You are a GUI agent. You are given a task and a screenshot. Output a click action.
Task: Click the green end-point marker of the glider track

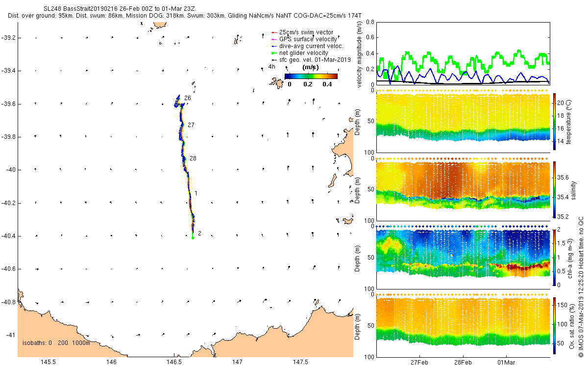[x=193, y=238]
